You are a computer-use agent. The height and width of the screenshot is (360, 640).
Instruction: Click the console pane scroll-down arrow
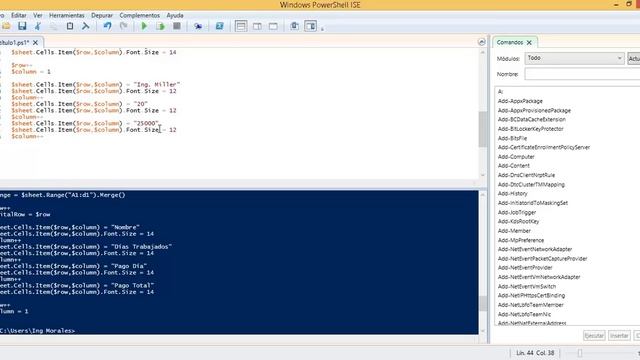pyautogui.click(x=482, y=331)
